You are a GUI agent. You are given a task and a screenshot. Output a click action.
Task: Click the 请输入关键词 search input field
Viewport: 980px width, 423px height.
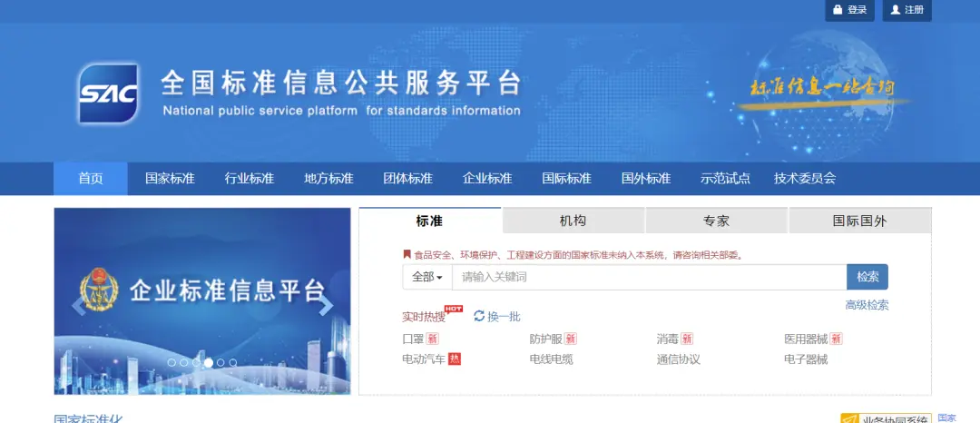point(650,277)
